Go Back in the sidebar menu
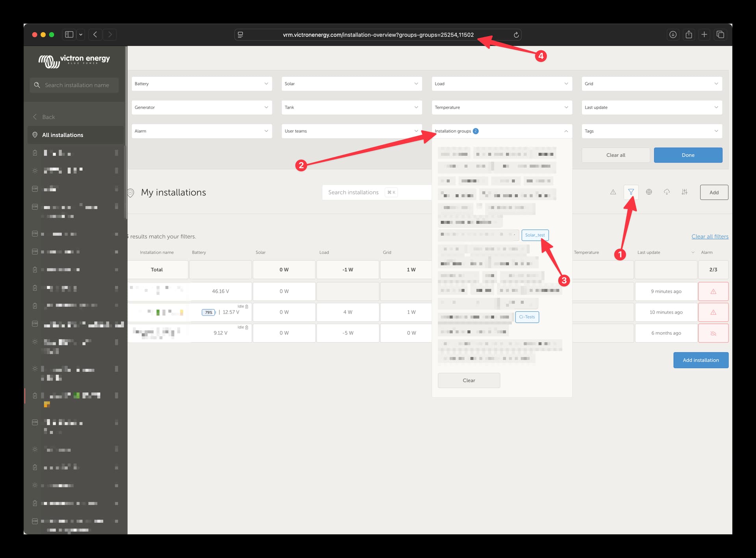Viewport: 756px width, 558px height. (48, 117)
